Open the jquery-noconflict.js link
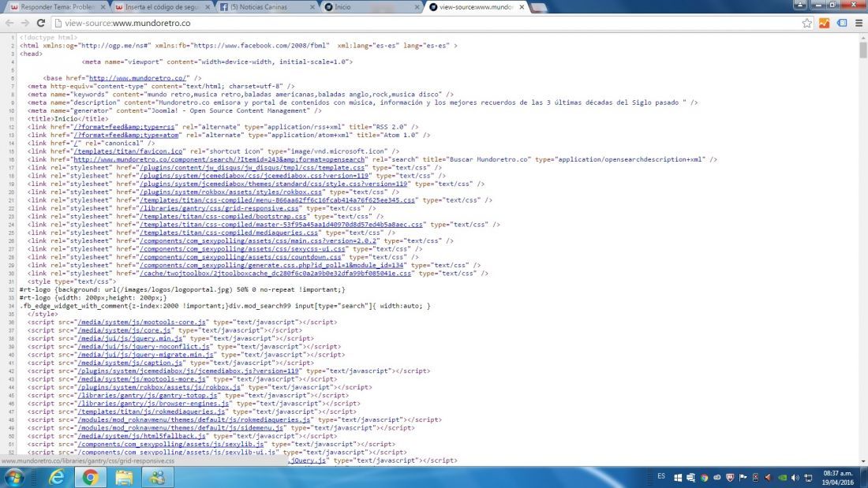The image size is (868, 488). click(x=144, y=346)
